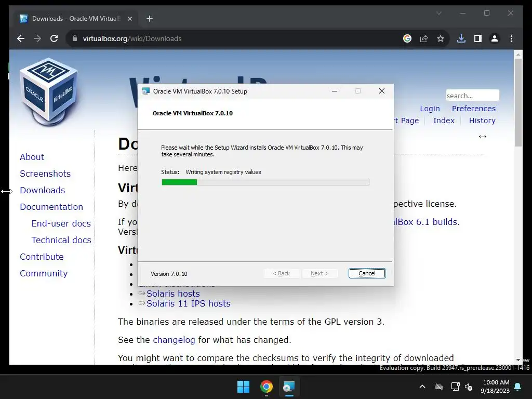Click the site padlock icon

click(x=75, y=38)
